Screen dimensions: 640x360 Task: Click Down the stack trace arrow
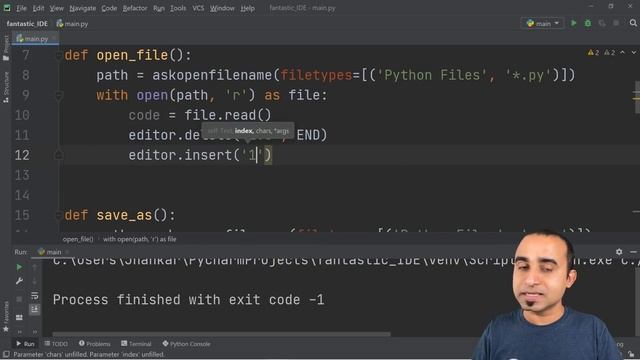(x=35, y=281)
